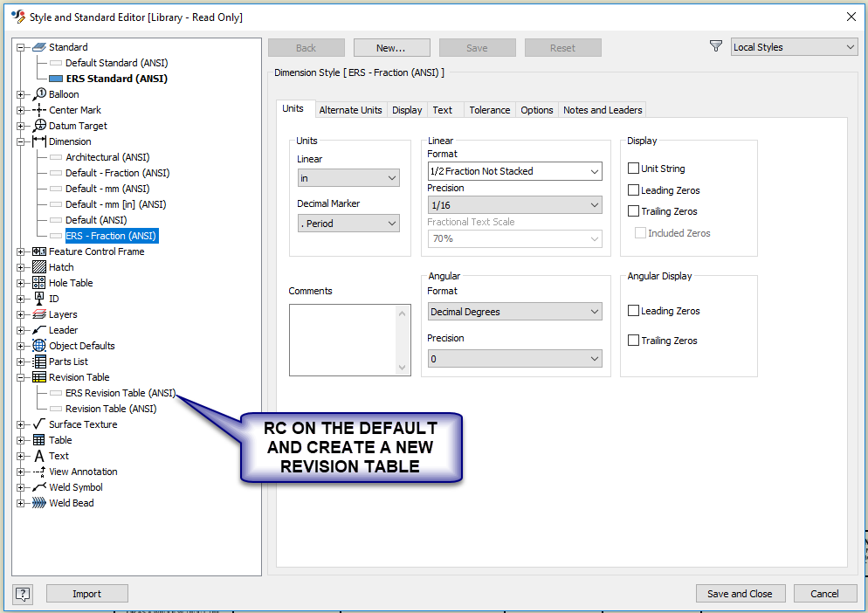Screen dimensions: 868x613
Task: Click the Balloon category icon
Action: [x=38, y=94]
